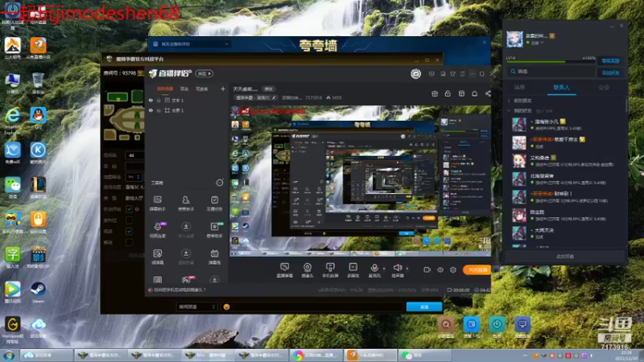Click the multimedia play-box source icon

click(353, 268)
